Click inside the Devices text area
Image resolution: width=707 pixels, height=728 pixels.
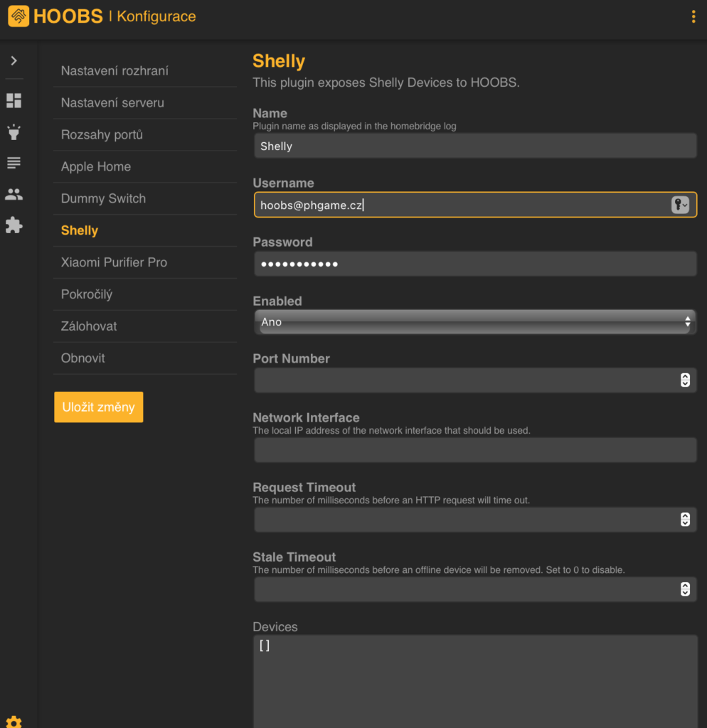[474, 679]
